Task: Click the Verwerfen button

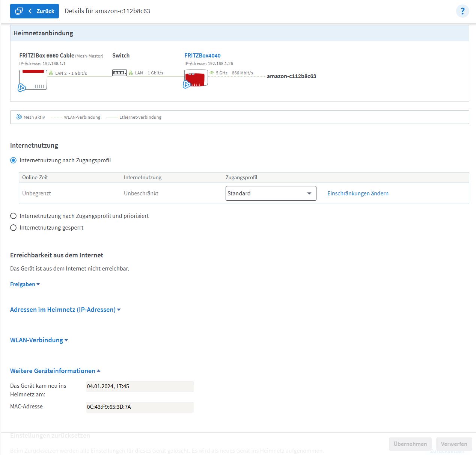Action: coord(454,444)
